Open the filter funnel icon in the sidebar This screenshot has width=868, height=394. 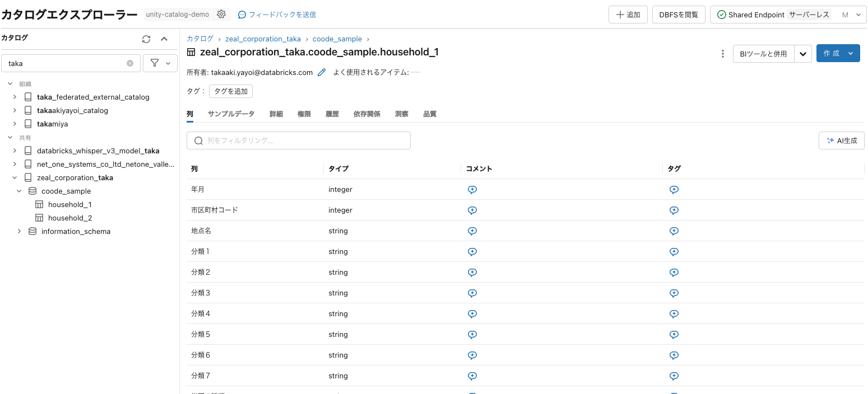(x=155, y=63)
